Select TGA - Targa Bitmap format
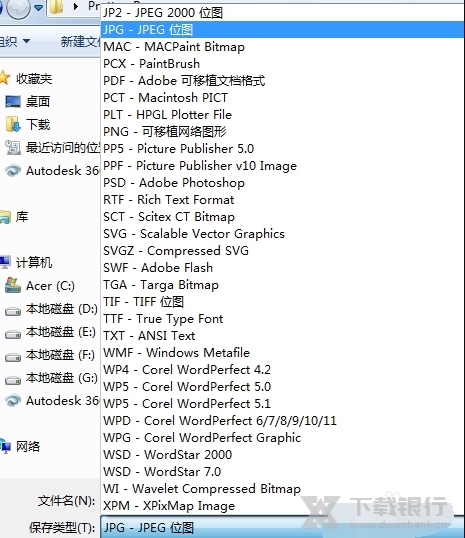 [282, 285]
